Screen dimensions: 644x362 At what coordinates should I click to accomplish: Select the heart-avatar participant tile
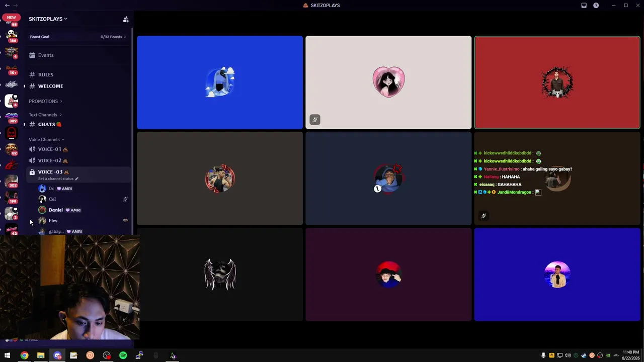point(388,82)
